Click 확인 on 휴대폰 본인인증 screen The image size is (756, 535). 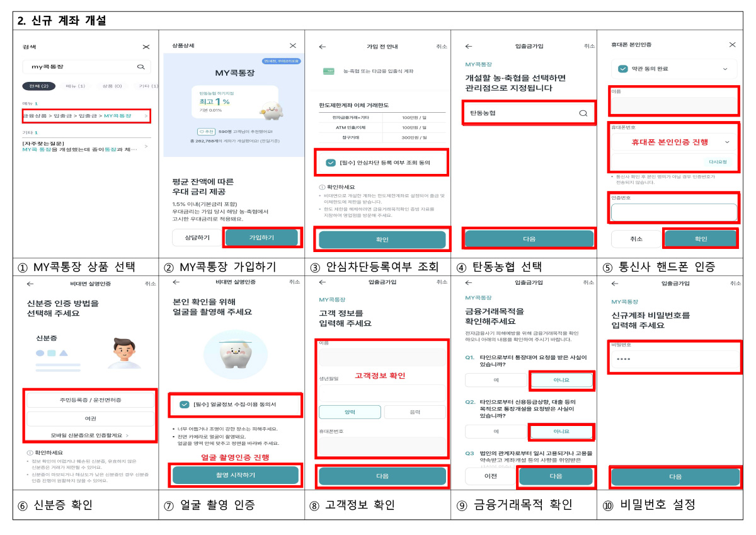pos(701,239)
